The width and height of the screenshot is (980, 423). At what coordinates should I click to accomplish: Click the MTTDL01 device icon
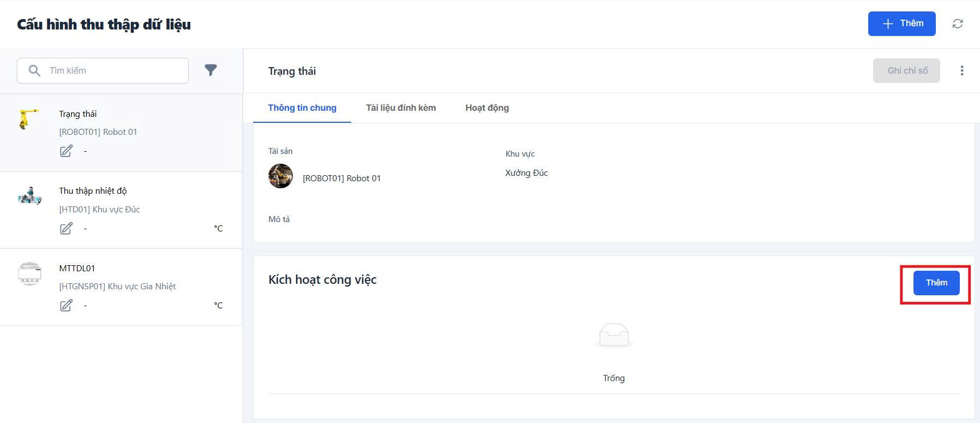[29, 273]
